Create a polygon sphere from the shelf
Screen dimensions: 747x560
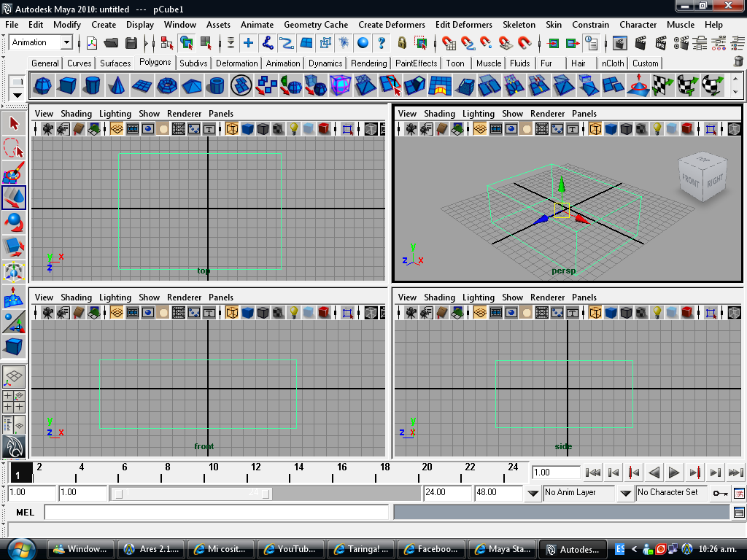(43, 86)
